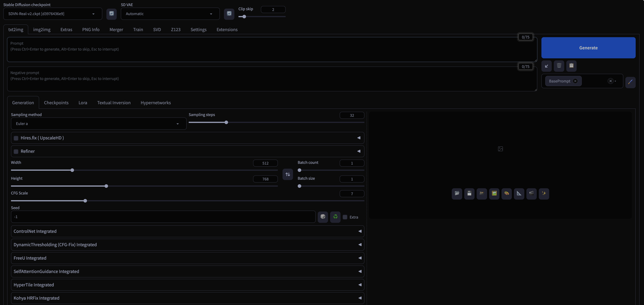Expand the ControlNet Integrated section
Viewport: 644px width, 305px height.
187,231
